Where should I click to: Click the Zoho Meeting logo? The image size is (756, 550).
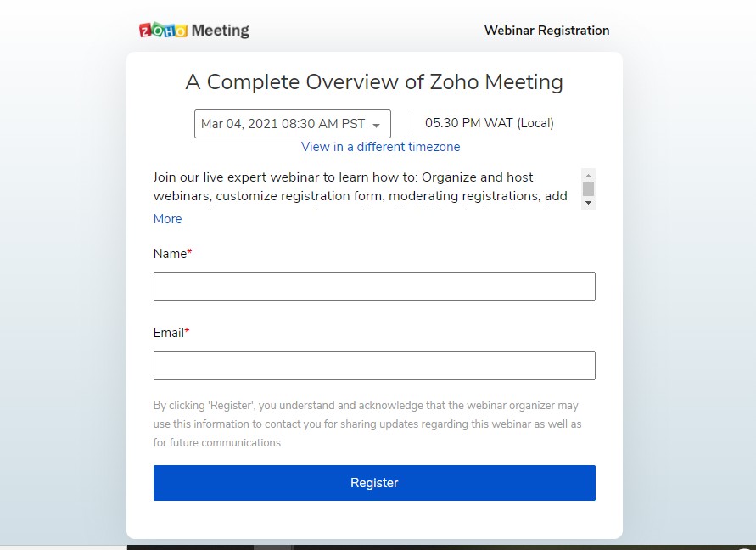tap(194, 31)
